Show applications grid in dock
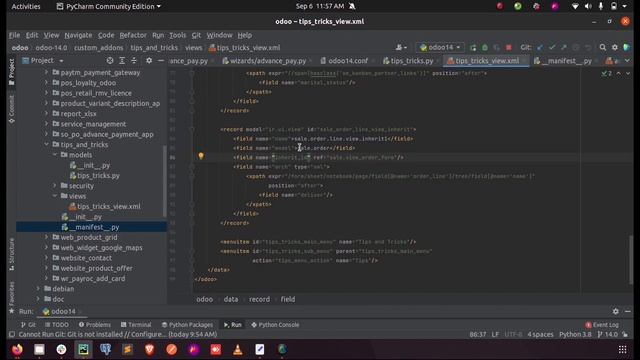Image resolution: width=640 pixels, height=360 pixels. (x=622, y=349)
